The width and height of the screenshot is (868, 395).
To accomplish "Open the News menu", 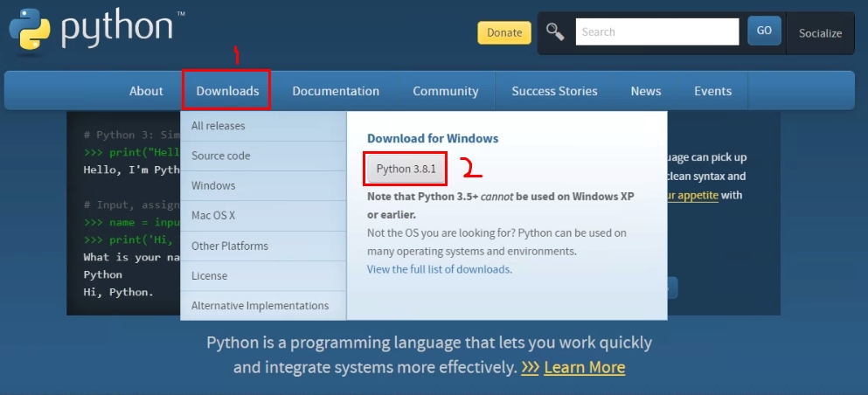I will pyautogui.click(x=645, y=91).
